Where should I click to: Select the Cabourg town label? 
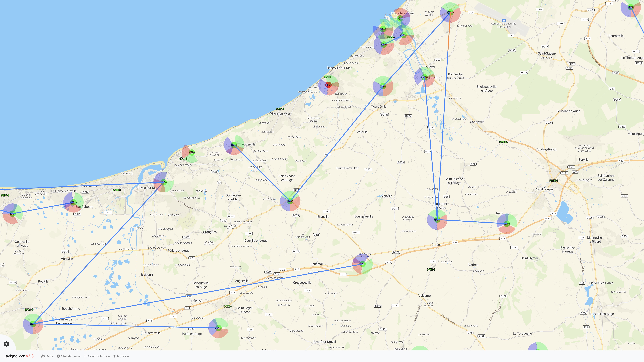coord(127,173)
